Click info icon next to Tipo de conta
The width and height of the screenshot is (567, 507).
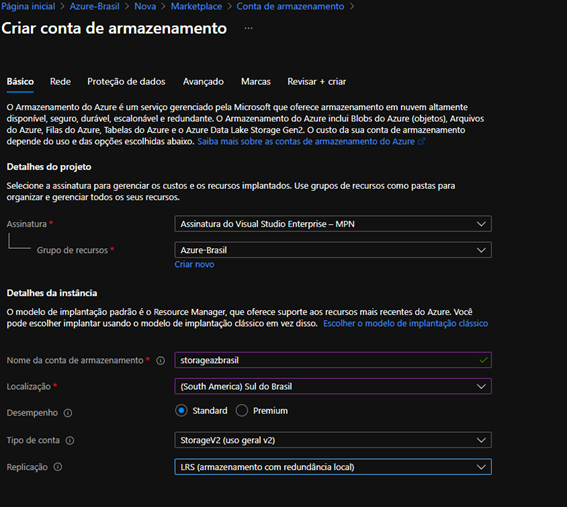(x=70, y=440)
